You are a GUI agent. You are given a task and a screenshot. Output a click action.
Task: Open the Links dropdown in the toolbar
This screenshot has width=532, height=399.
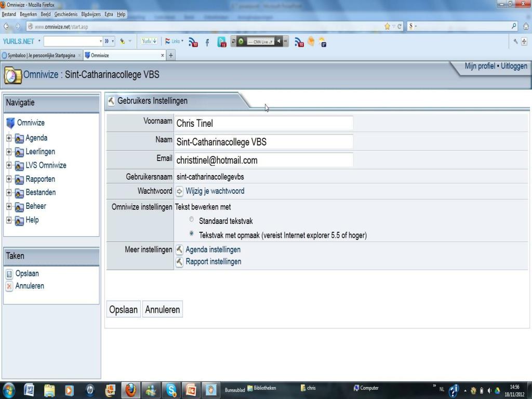(x=175, y=42)
